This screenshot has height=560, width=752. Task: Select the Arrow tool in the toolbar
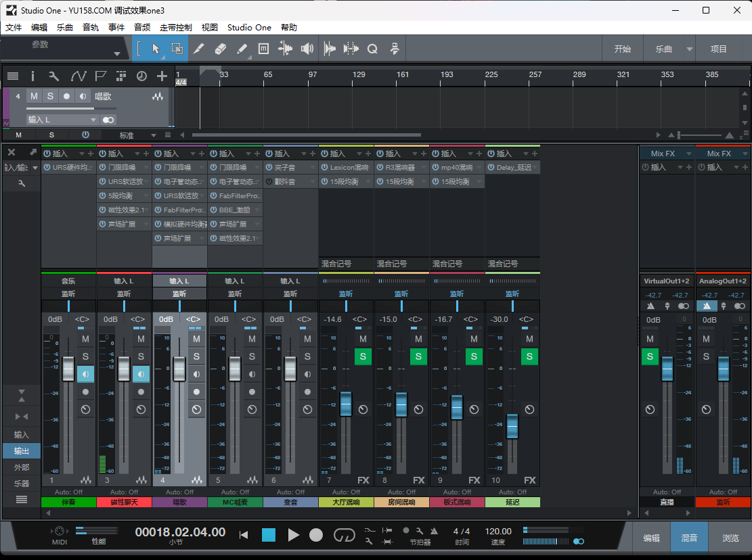[156, 48]
